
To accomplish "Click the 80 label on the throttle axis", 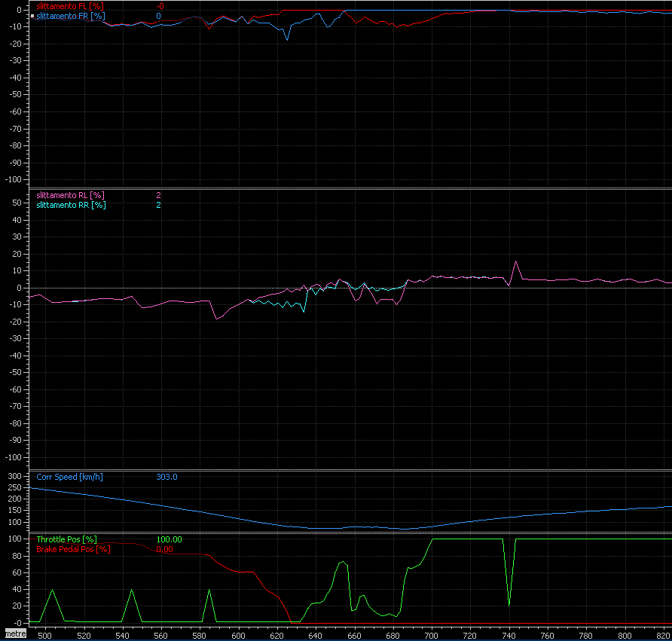I will point(17,556).
